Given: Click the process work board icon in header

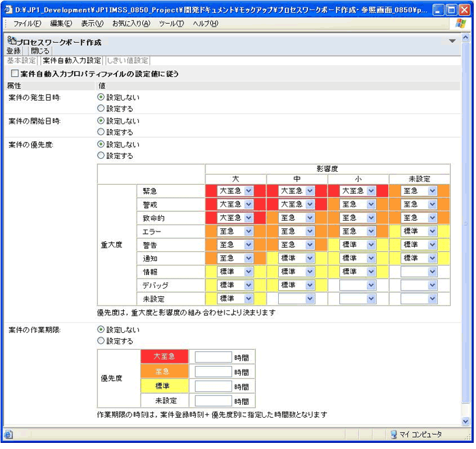Looking at the screenshot, I should [12, 41].
